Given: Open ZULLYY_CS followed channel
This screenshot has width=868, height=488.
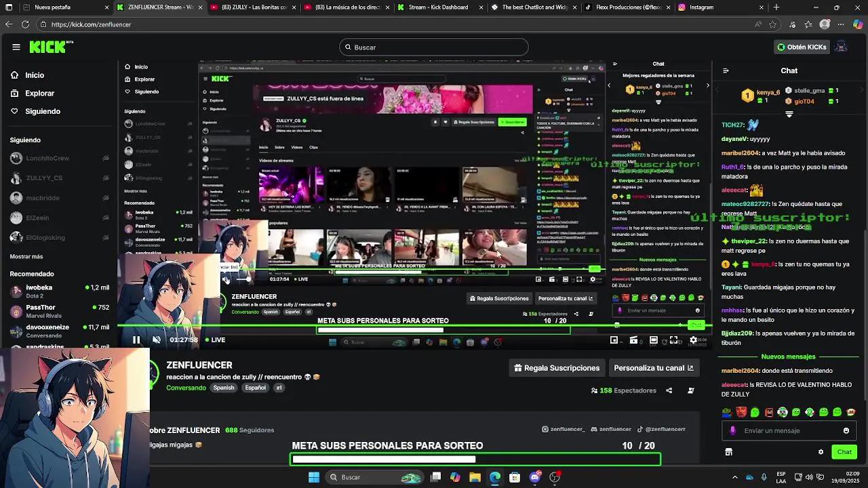Looking at the screenshot, I should point(60,178).
